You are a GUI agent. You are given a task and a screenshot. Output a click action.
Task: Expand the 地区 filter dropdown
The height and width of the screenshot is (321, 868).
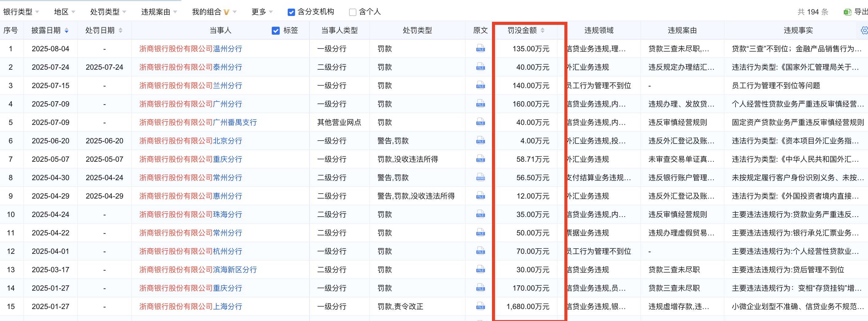pyautogui.click(x=65, y=12)
